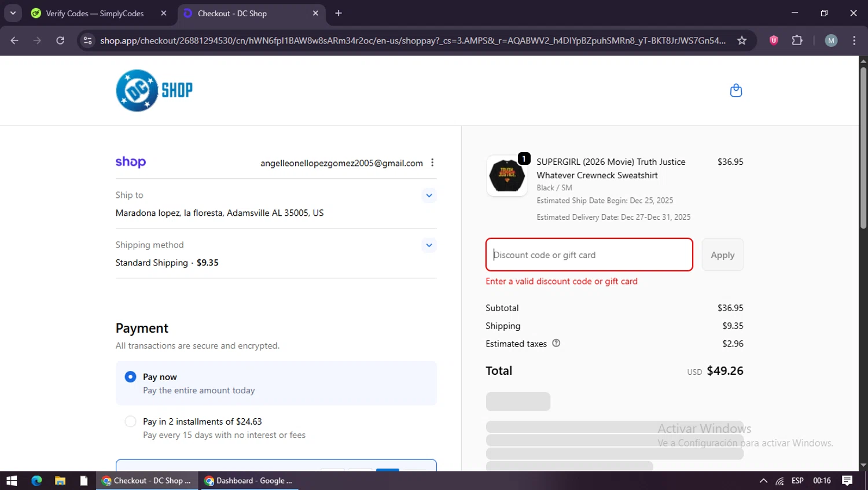Go forward in browser history
Viewport: 868px width, 490px height.
pyautogui.click(x=37, y=40)
